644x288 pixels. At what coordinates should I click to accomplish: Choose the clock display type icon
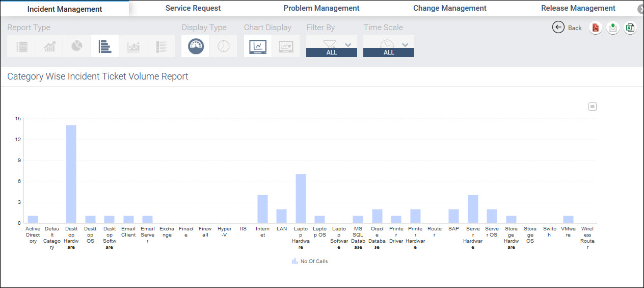[x=224, y=46]
